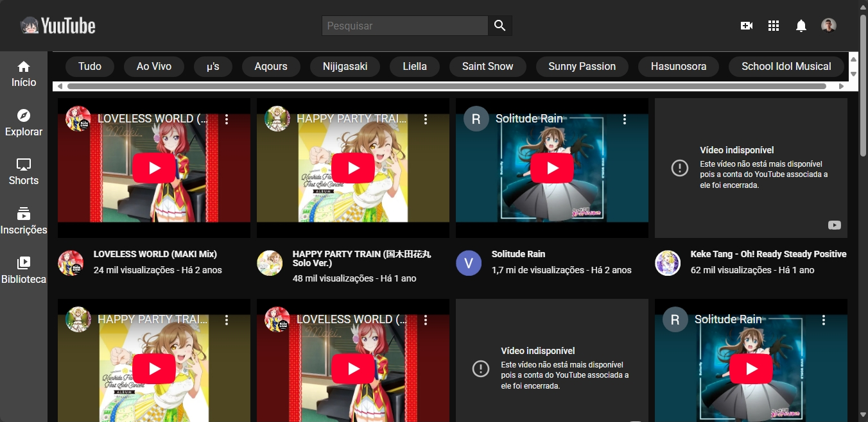
Task: Open the create video camera icon
Action: (x=746, y=26)
